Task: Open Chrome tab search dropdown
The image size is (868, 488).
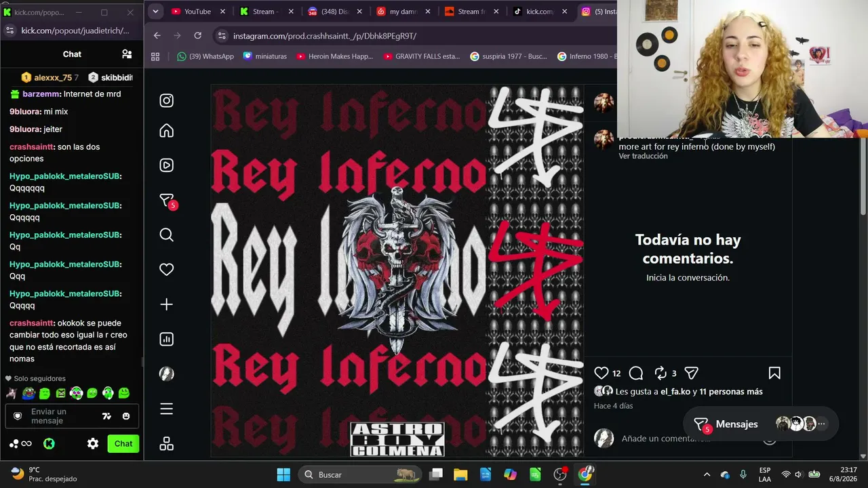Action: (x=155, y=12)
